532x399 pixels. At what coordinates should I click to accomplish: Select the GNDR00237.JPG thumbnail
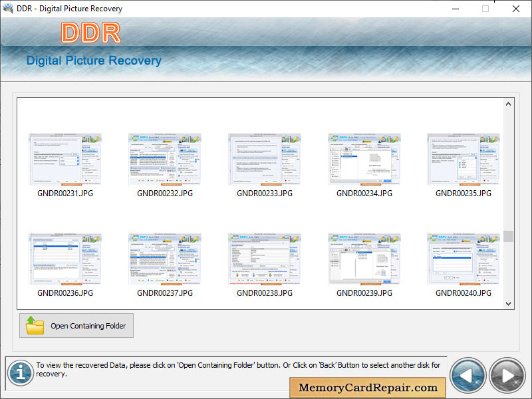pos(165,259)
